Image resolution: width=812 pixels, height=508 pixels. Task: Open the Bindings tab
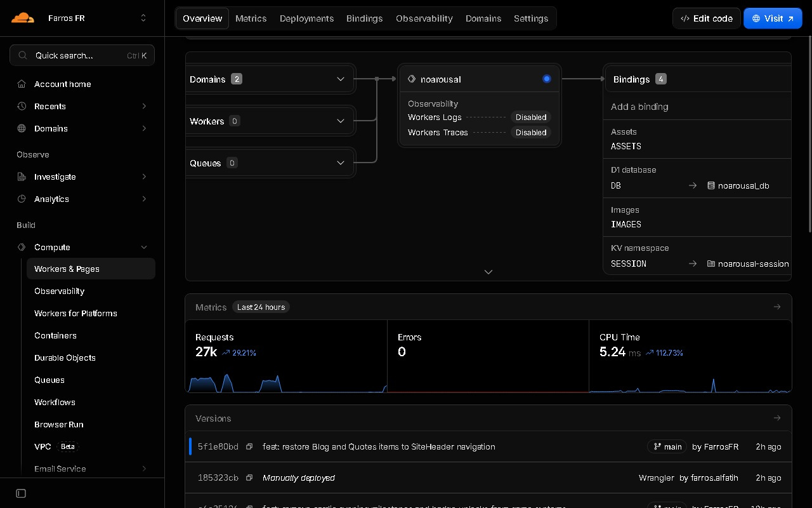coord(365,18)
